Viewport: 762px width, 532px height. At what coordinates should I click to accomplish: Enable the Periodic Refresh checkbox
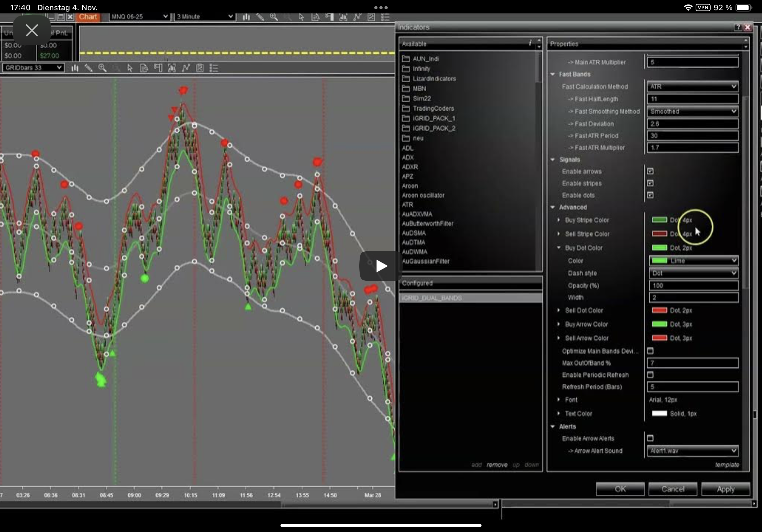650,374
